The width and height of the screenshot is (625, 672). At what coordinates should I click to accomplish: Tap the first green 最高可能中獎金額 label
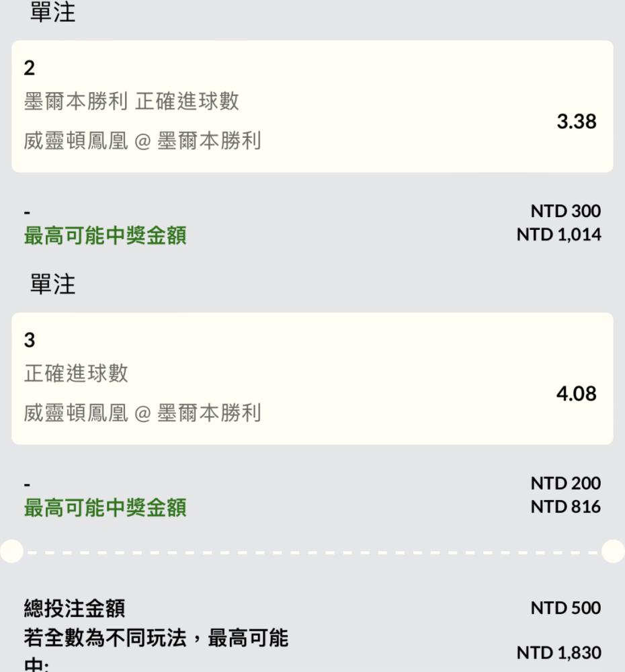(105, 235)
